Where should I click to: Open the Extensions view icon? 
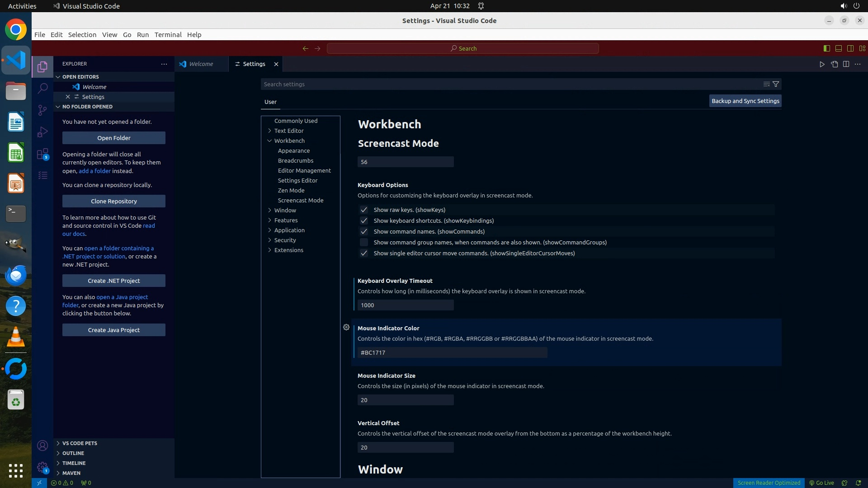pyautogui.click(x=42, y=154)
